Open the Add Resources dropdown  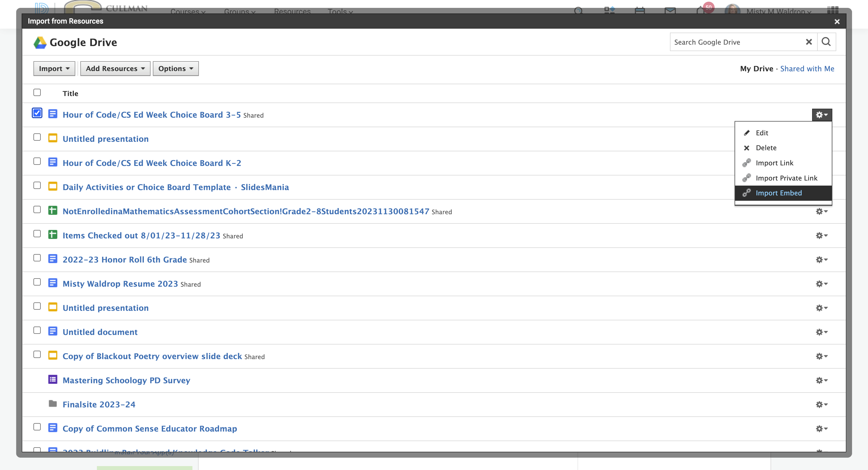tap(115, 69)
